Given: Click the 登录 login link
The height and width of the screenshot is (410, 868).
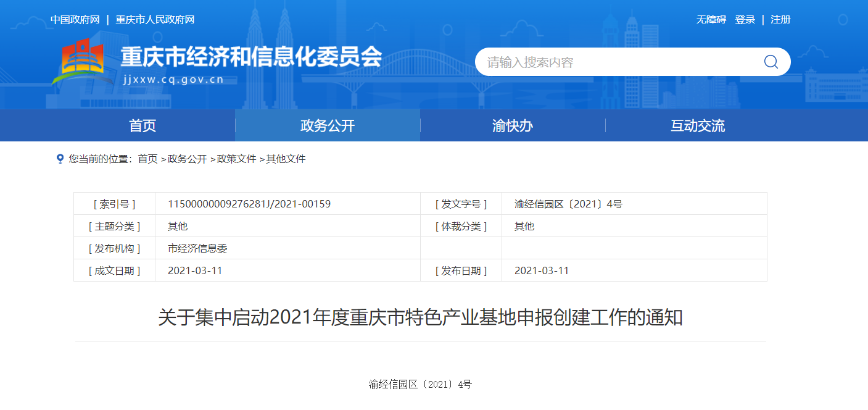Looking at the screenshot, I should 745,20.
